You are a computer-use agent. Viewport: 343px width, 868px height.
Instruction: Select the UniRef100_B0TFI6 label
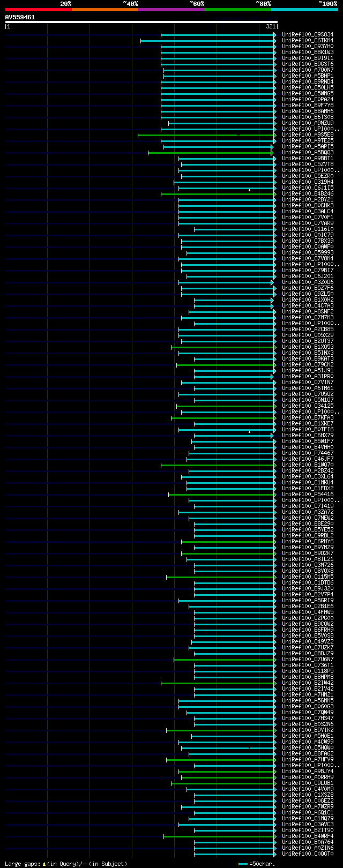[x=308, y=430]
